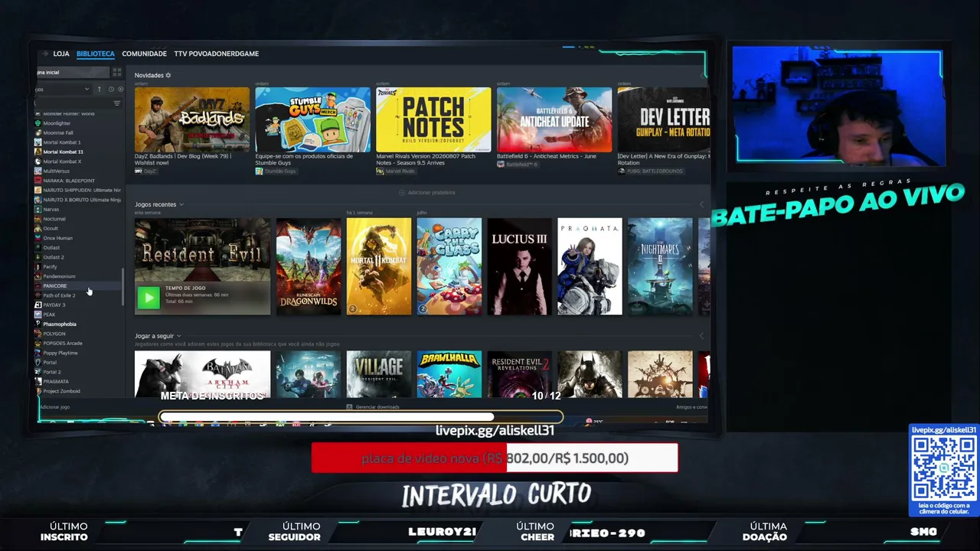Open the PUBG Dev Letter news thumbnail
This screenshot has width=980, height=551.
tap(664, 119)
